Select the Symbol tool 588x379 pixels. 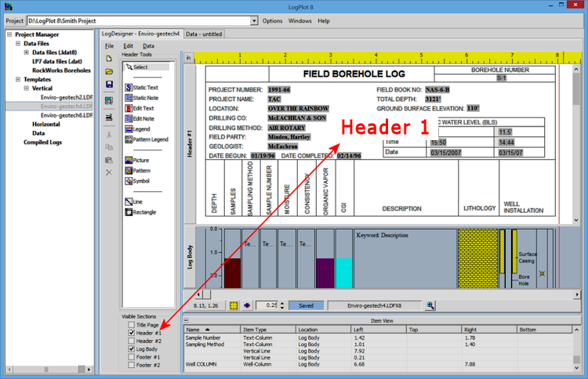pos(141,181)
